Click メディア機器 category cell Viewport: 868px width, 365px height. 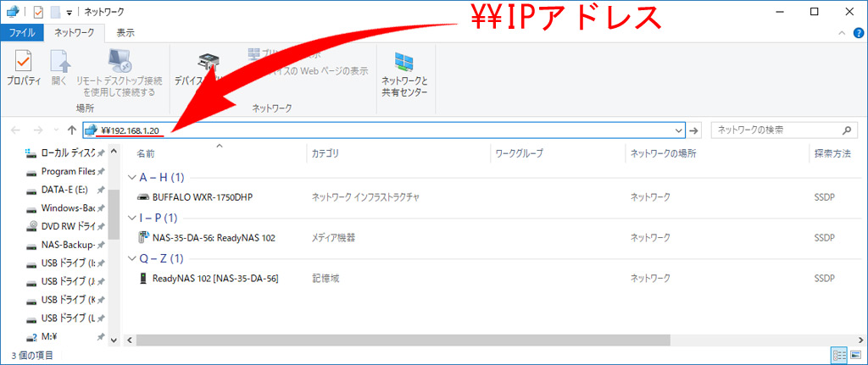(x=333, y=238)
